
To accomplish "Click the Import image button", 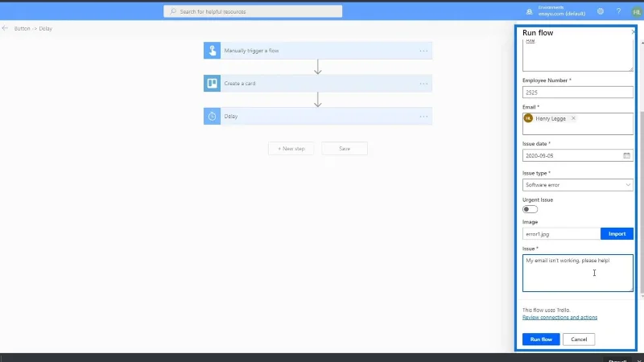I will [x=617, y=233].
